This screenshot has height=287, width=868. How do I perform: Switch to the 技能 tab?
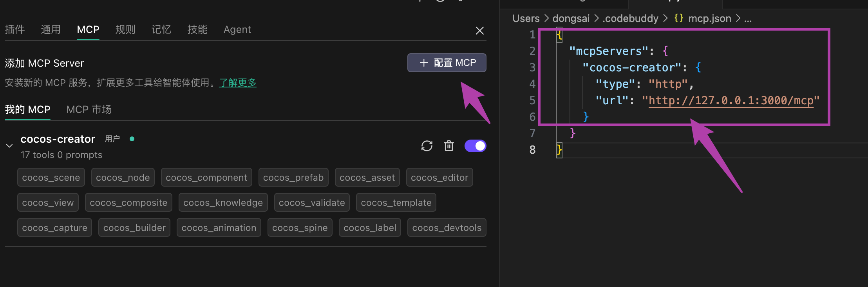click(197, 29)
